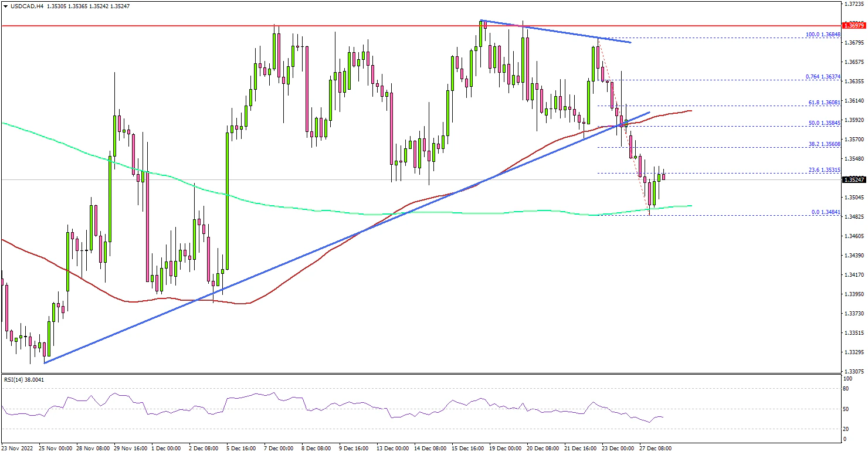Click the 27 Dec 08:00 time axis label
868x455 pixels.
pos(655,449)
